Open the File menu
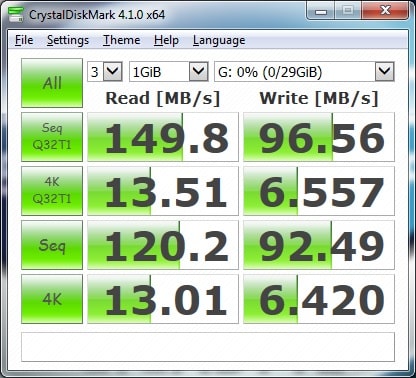Viewport: 416px width, 378px height. coord(24,40)
